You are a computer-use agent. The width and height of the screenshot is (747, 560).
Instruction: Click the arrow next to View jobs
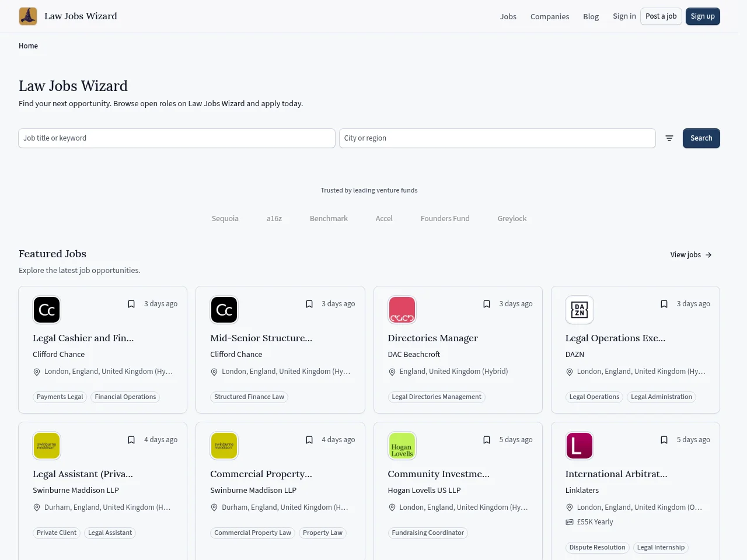click(x=708, y=255)
